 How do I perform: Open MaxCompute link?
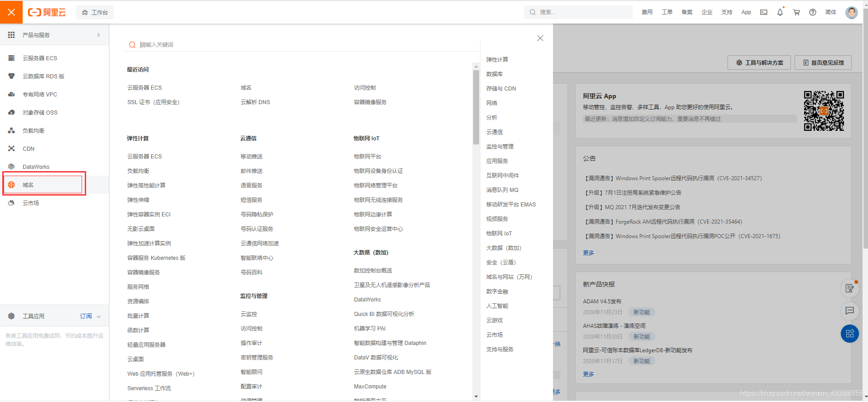tap(370, 387)
